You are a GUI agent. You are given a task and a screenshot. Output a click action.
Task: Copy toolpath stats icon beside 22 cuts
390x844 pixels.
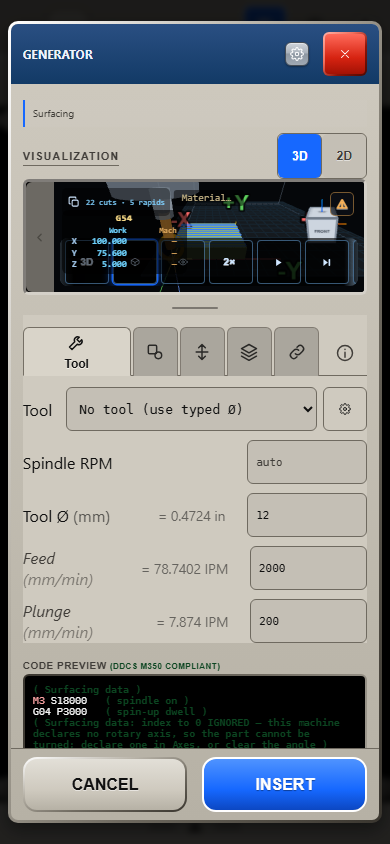pyautogui.click(x=74, y=202)
